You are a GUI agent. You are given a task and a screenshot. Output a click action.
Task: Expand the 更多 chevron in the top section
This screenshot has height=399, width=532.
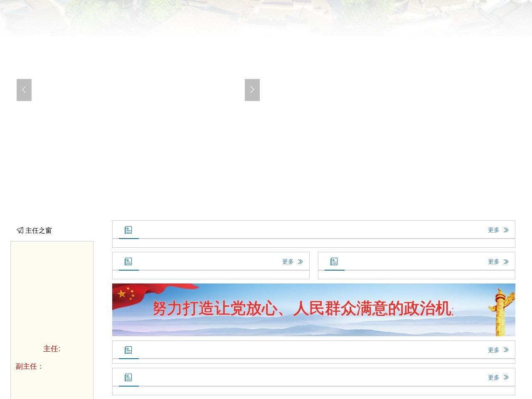(507, 229)
